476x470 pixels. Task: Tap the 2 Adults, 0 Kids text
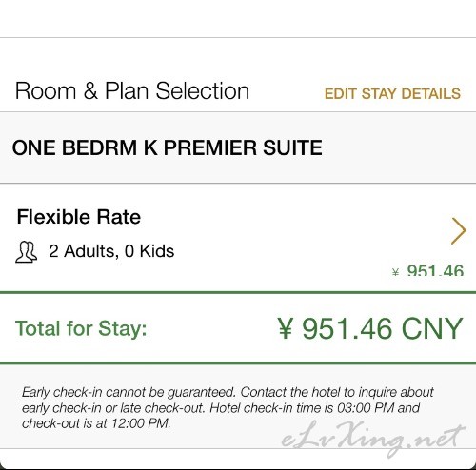point(111,251)
